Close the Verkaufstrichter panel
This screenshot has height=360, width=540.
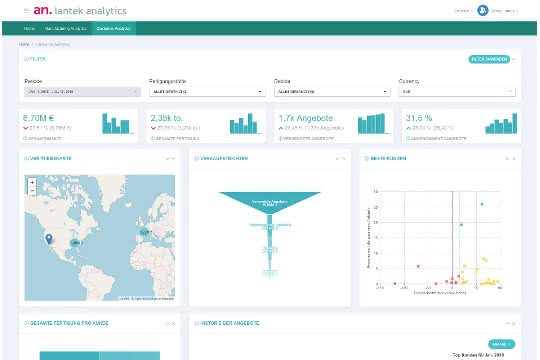pyautogui.click(x=343, y=159)
